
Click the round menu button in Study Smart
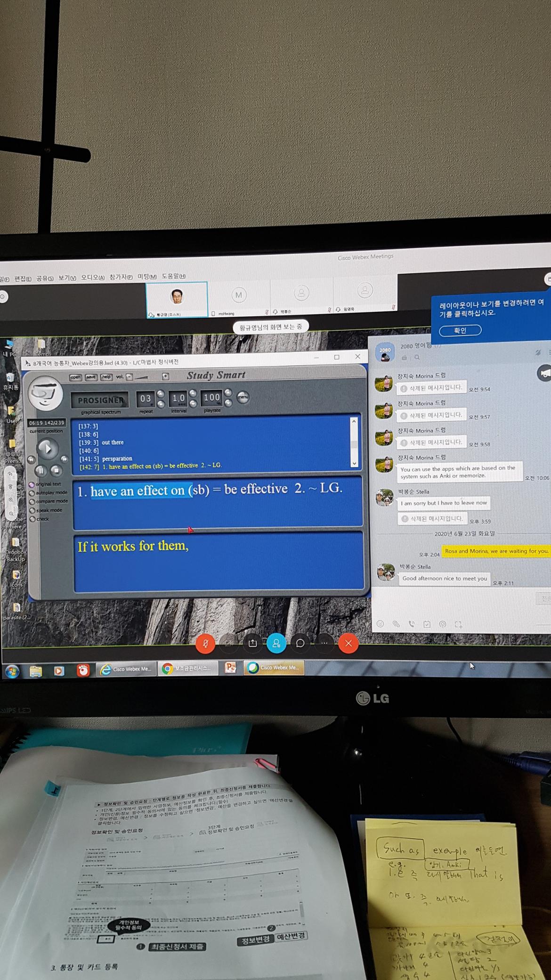click(x=243, y=397)
